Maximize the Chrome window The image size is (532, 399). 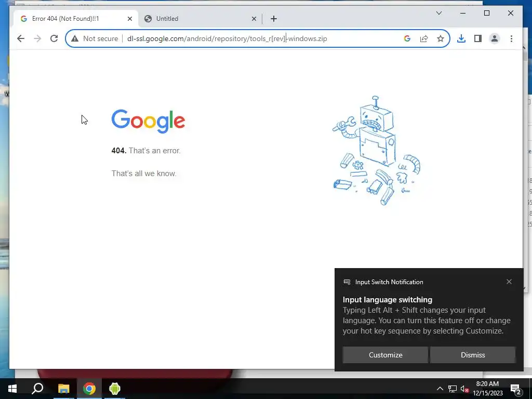click(x=486, y=13)
